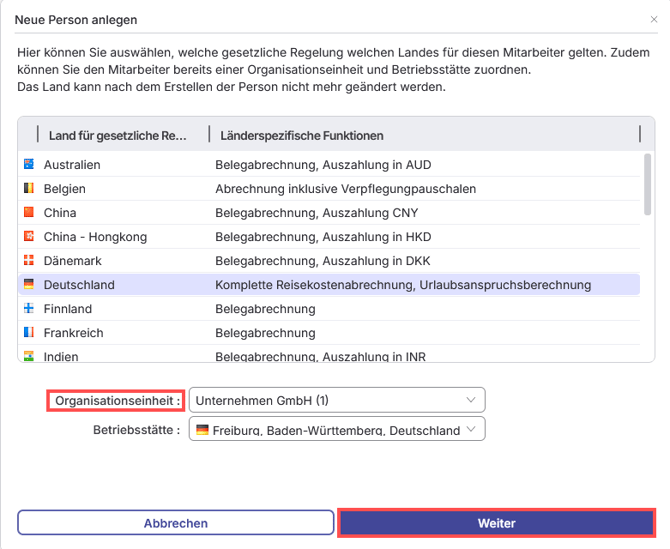Pick the Frankreich entry in list
Image resolution: width=670 pixels, height=549 pixels.
(x=73, y=332)
